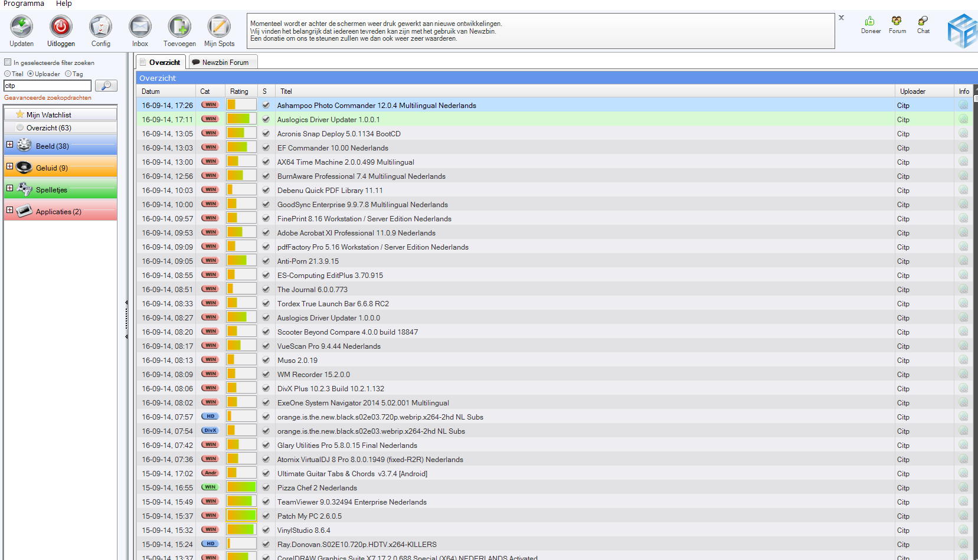Expand the Beeld category
Image resolution: width=978 pixels, height=560 pixels.
[x=9, y=145]
